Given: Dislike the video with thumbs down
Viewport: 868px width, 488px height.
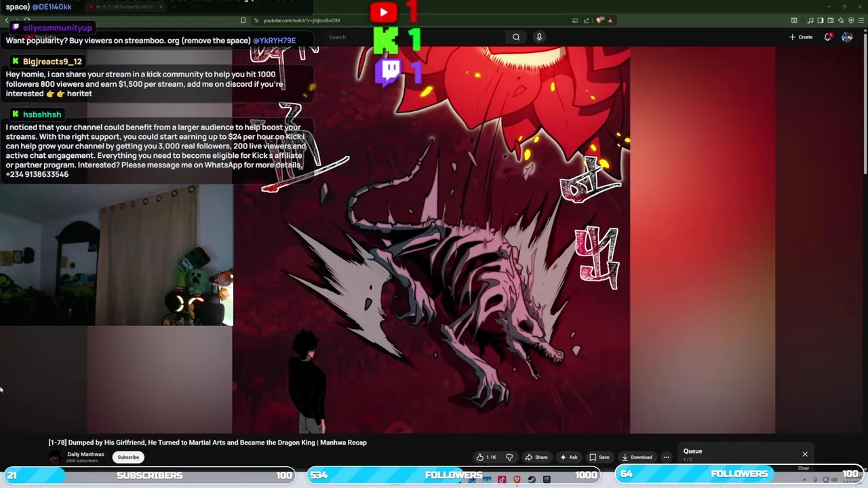Looking at the screenshot, I should click(510, 457).
